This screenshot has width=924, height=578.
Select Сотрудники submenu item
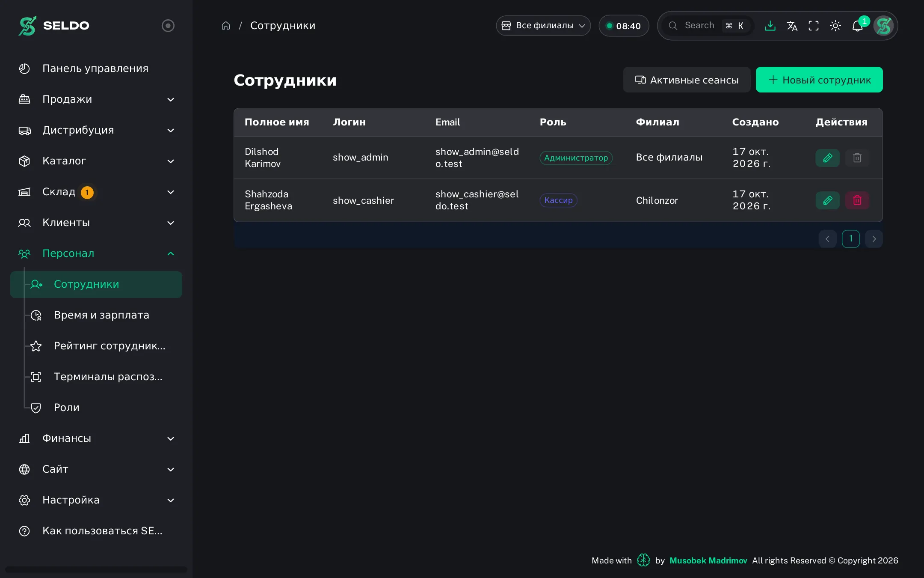96,284
